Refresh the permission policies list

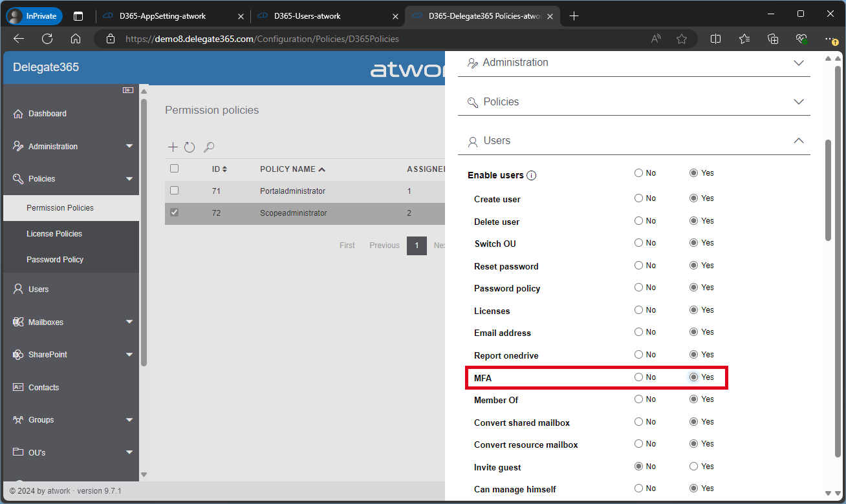[190, 147]
